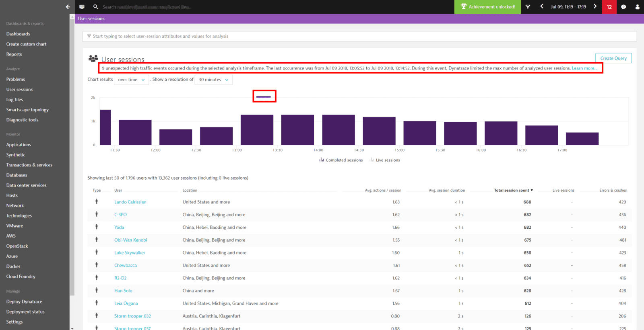644x330 pixels.
Task: Toggle Completed sessions in the chart legend
Action: click(341, 160)
